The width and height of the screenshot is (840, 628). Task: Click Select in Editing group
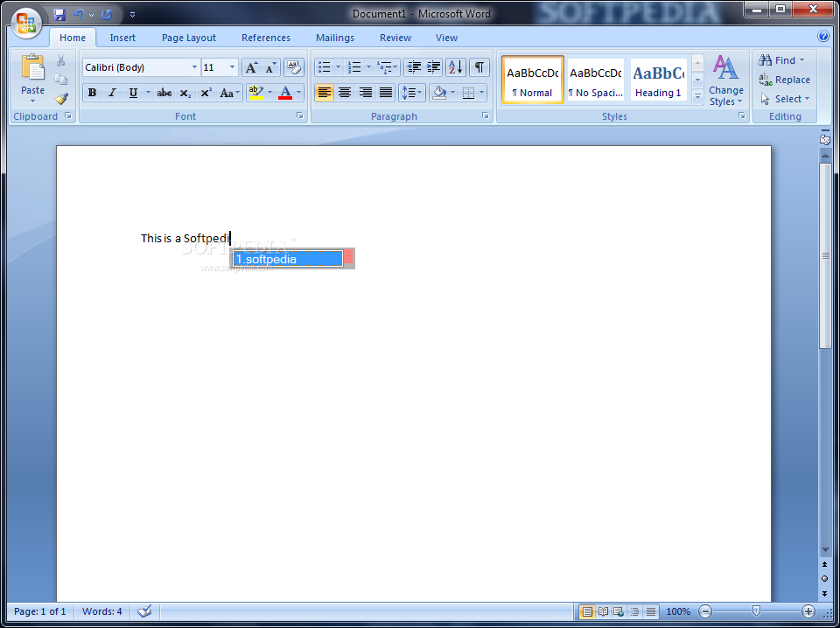[x=785, y=99]
